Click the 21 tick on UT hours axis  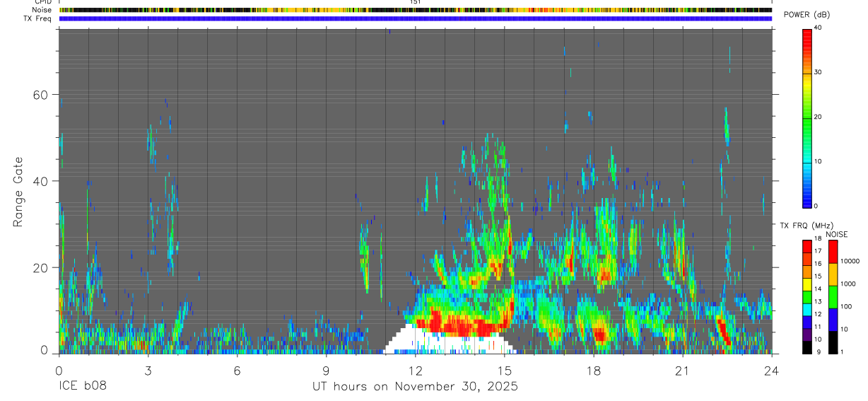[x=682, y=370]
